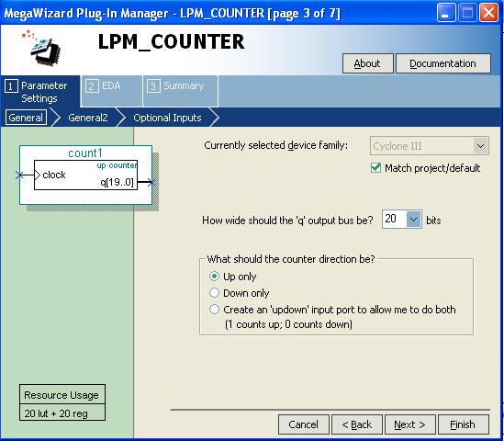Click the q[19..0] output label
The height and width of the screenshot is (441, 504).
pyautogui.click(x=117, y=183)
